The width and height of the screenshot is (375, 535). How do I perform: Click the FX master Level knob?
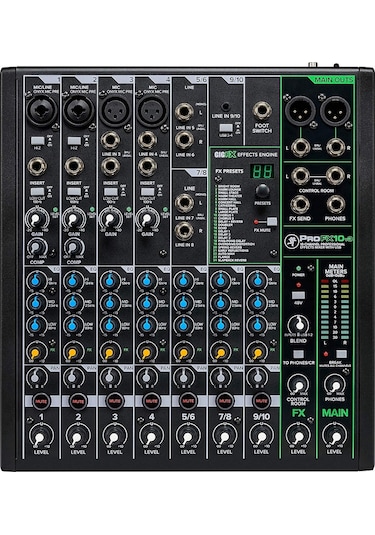[x=299, y=436]
